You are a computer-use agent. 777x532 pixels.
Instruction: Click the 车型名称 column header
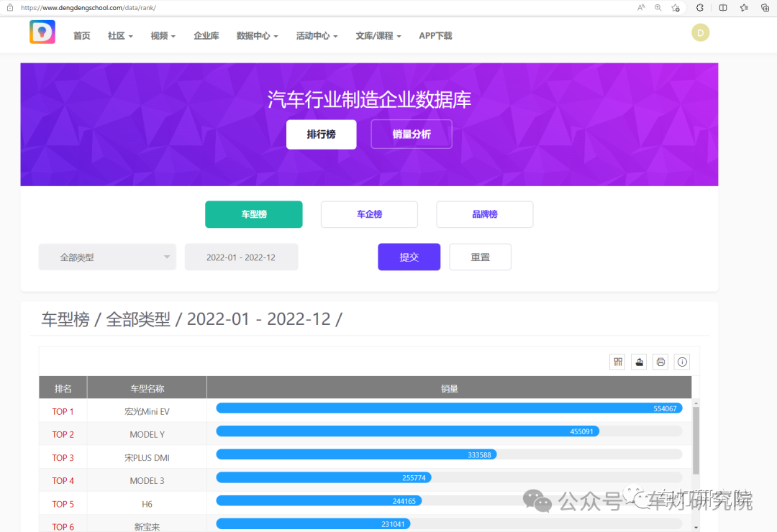point(147,388)
